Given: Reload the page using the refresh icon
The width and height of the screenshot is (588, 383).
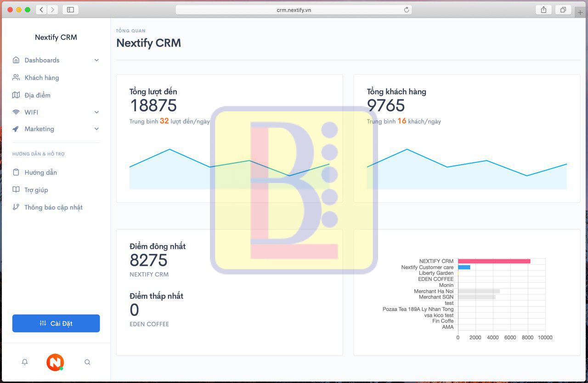Looking at the screenshot, I should coord(406,10).
